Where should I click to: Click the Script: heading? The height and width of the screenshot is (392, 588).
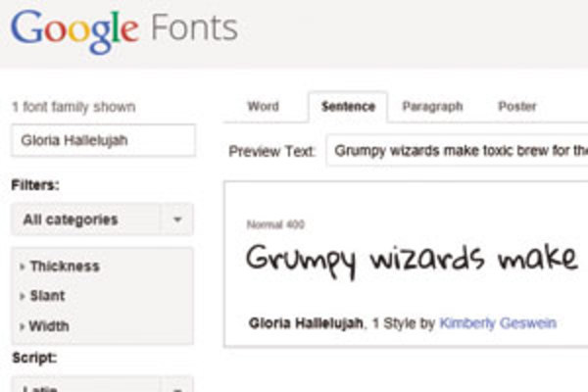pyautogui.click(x=34, y=358)
